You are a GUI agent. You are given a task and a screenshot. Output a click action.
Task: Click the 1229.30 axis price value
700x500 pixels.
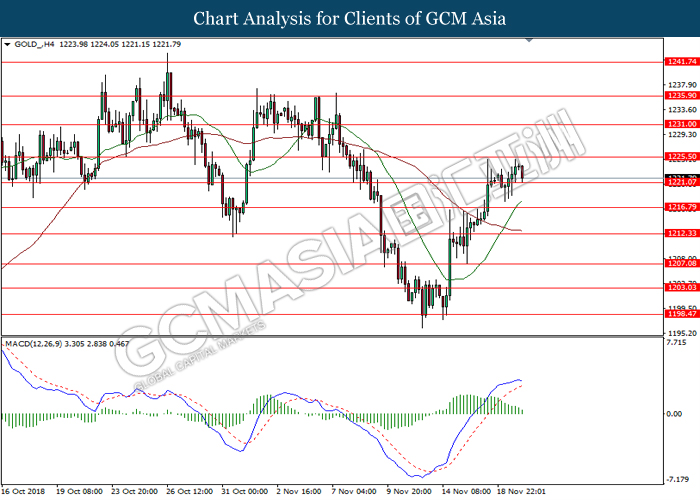[682, 134]
